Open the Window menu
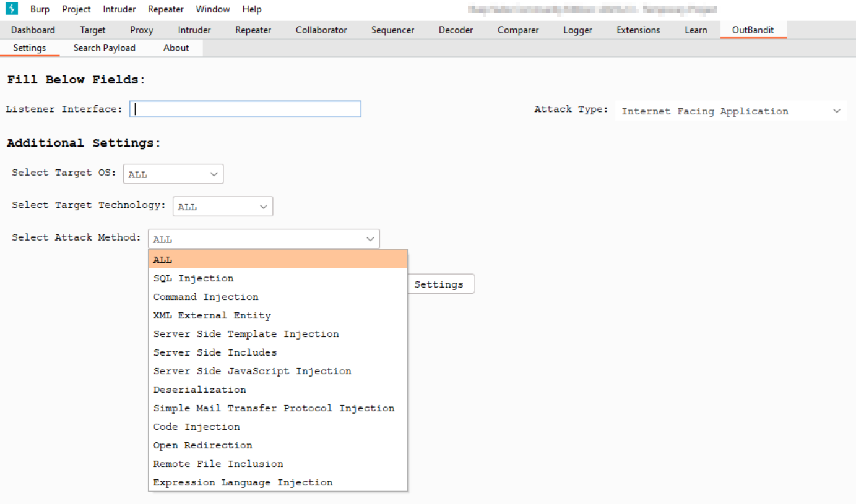Image resolution: width=856 pixels, height=504 pixels. [x=213, y=9]
